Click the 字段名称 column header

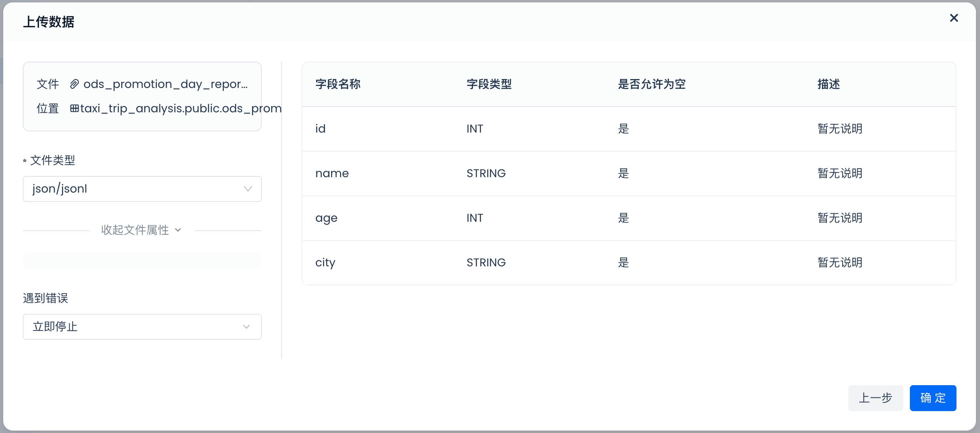[338, 84]
